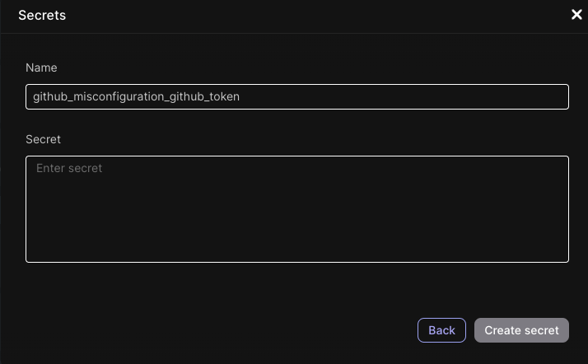
Task: Click inside the large Secret textarea
Action: [x=296, y=214]
